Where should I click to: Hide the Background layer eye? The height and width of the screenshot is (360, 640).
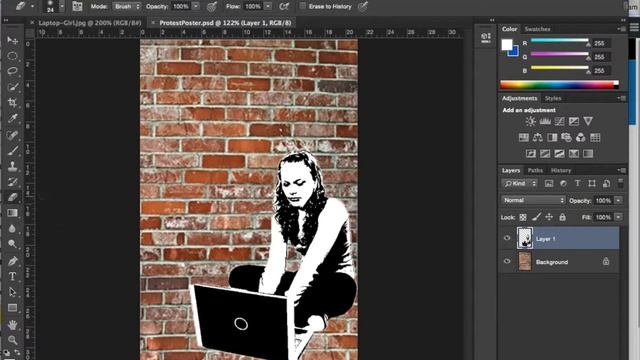tap(507, 261)
